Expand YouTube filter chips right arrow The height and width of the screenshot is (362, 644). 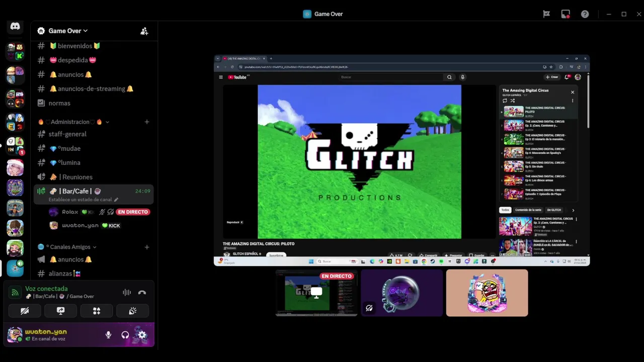pos(573,210)
